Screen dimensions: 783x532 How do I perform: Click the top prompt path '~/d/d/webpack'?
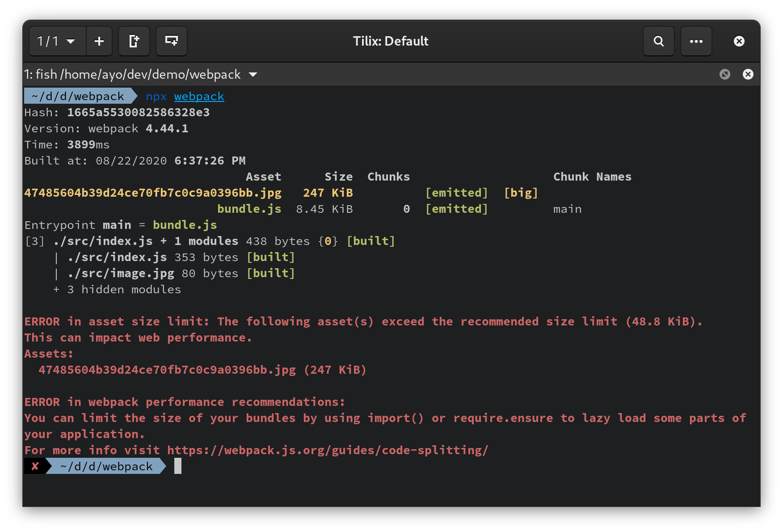coord(78,97)
